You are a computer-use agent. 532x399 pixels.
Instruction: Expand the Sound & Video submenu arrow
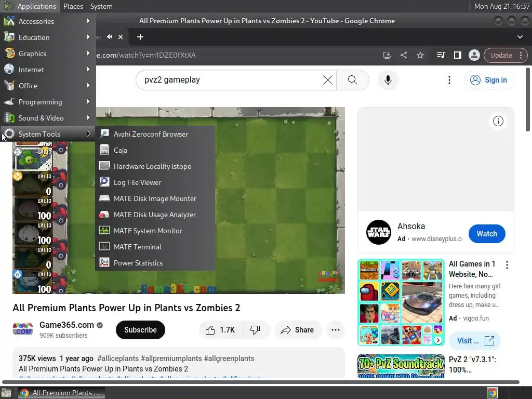88,118
